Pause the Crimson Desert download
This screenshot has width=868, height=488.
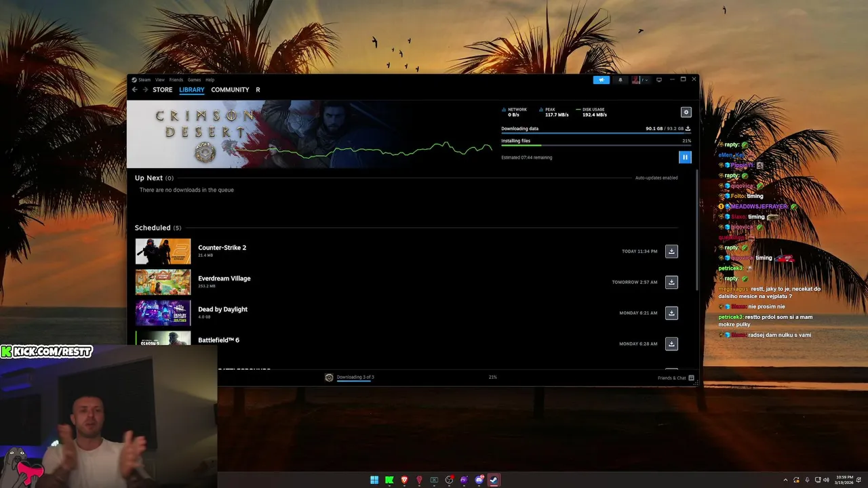click(685, 157)
